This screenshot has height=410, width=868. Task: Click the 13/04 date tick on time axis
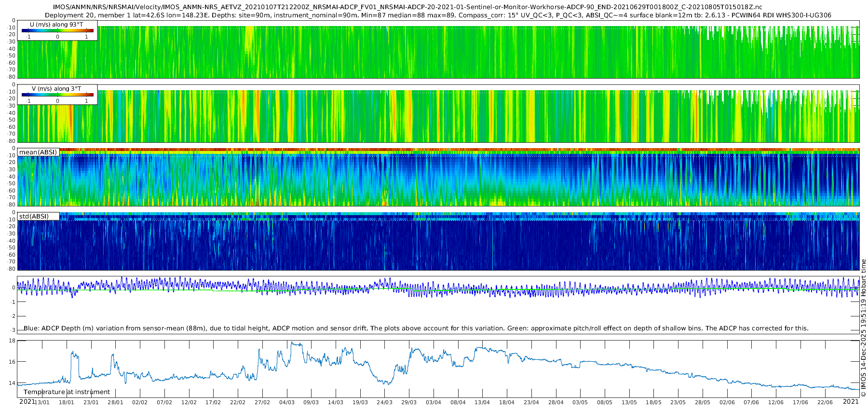point(482,402)
